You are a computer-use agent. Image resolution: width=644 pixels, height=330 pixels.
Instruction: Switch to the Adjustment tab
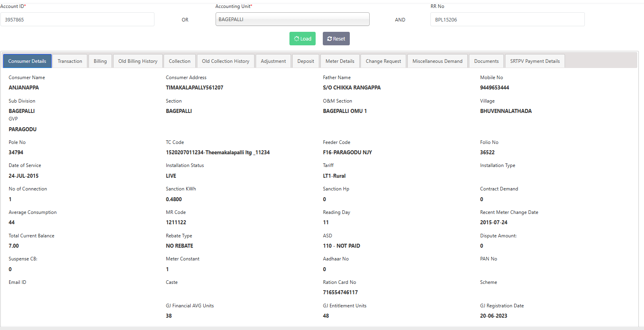(273, 61)
